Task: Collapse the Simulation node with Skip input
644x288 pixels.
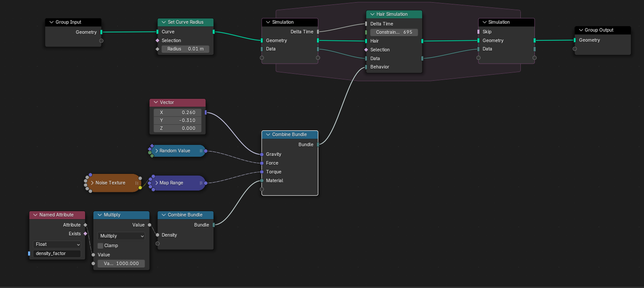Action: tap(484, 22)
